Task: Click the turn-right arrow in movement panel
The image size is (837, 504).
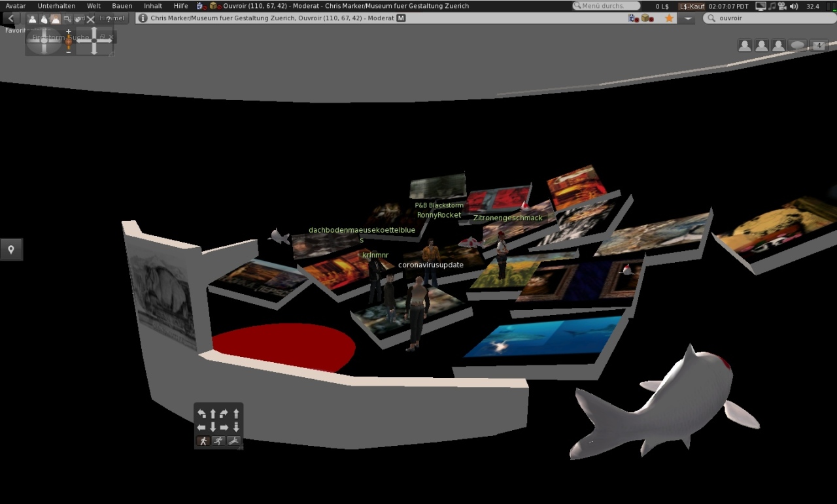Action: [224, 413]
